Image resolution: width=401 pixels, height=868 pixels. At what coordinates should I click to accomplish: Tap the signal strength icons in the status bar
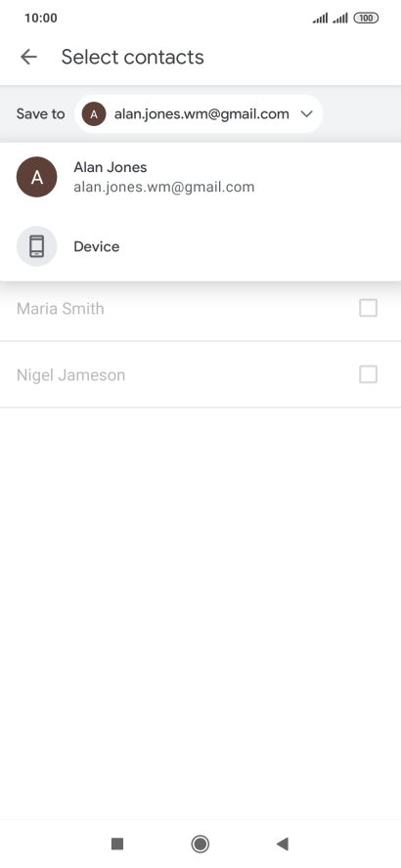(331, 19)
